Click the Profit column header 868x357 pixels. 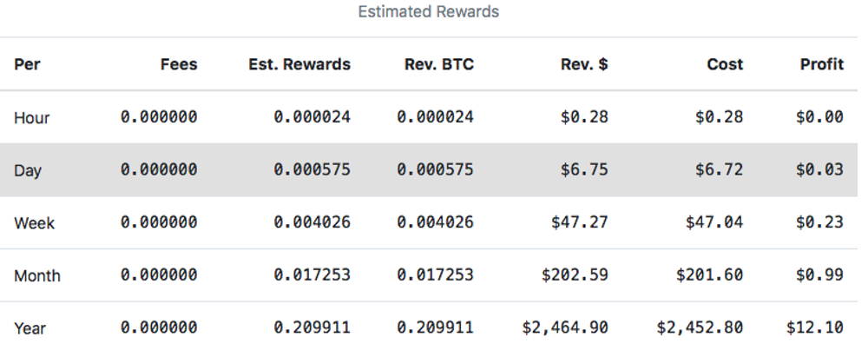click(822, 64)
